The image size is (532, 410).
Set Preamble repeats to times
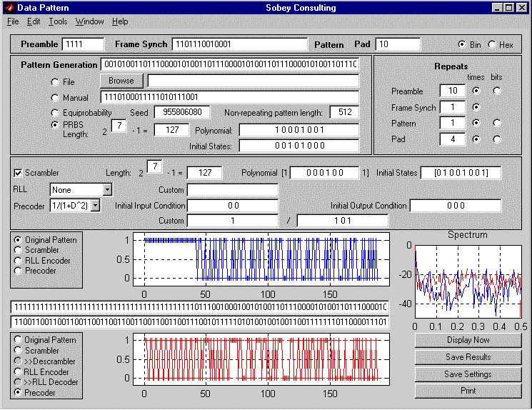(476, 91)
